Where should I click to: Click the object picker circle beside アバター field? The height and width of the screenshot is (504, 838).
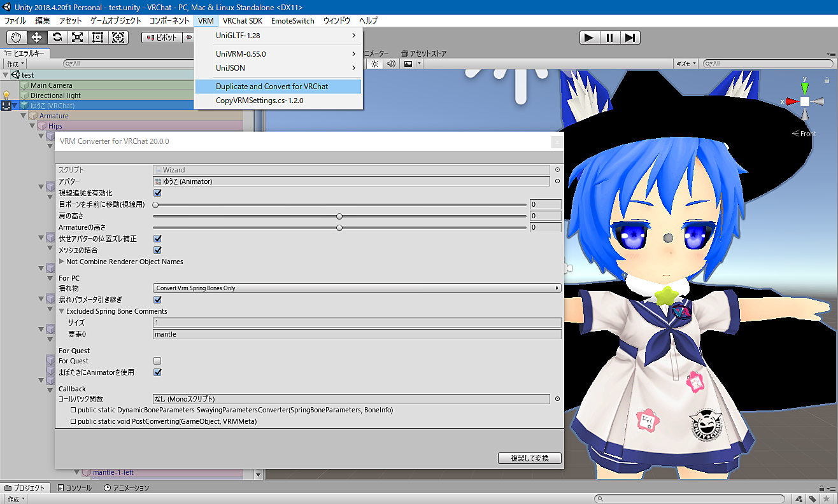(x=557, y=181)
